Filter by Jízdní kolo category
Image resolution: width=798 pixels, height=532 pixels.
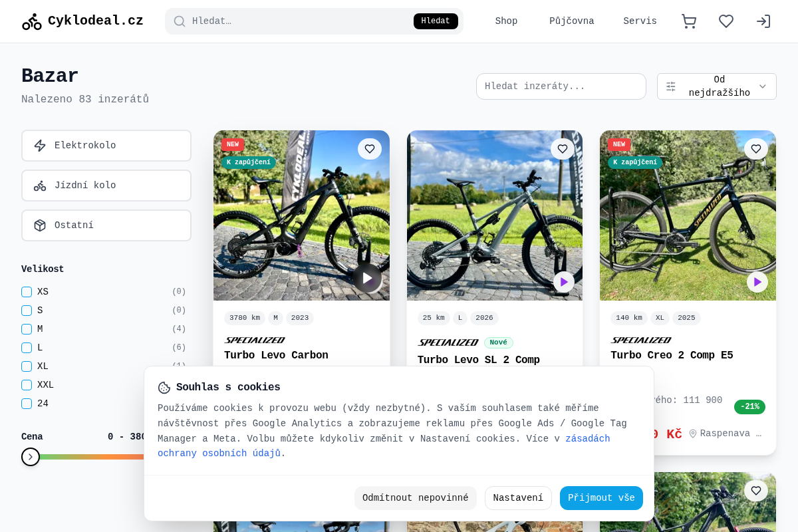coord(106,186)
